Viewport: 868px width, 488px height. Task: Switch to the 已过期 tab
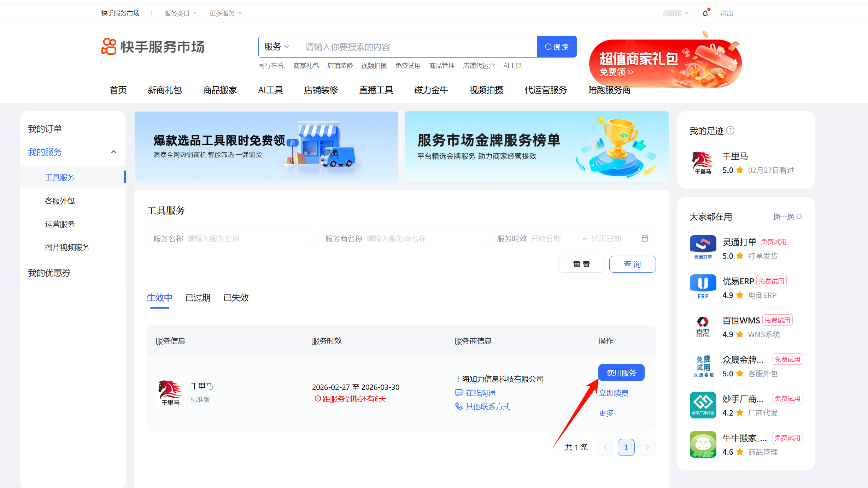198,298
